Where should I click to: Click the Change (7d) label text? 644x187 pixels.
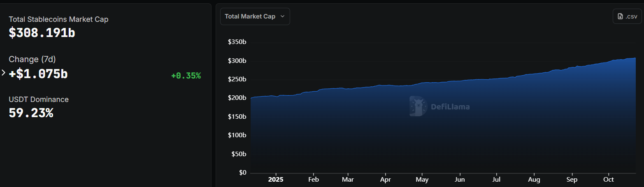[32, 59]
